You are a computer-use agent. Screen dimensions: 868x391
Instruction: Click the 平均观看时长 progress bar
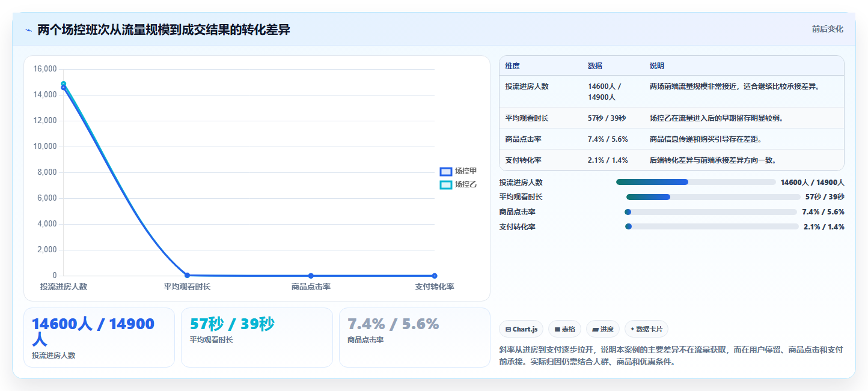click(x=714, y=197)
